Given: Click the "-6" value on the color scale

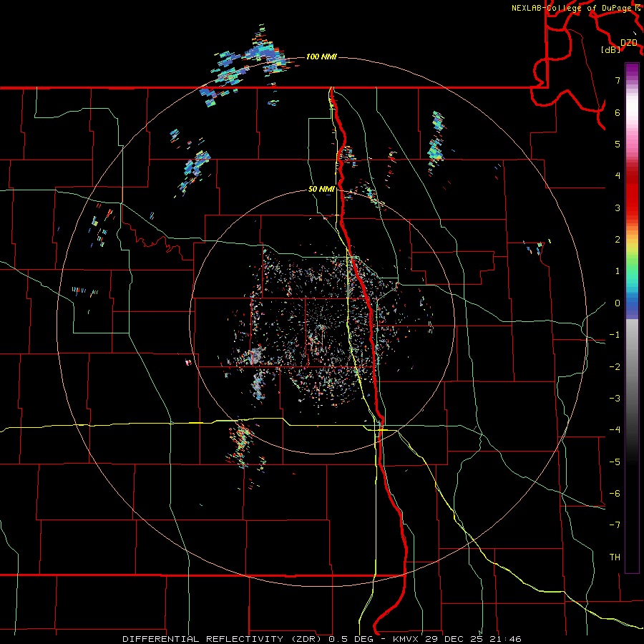Looking at the screenshot, I should pyautogui.click(x=615, y=494).
